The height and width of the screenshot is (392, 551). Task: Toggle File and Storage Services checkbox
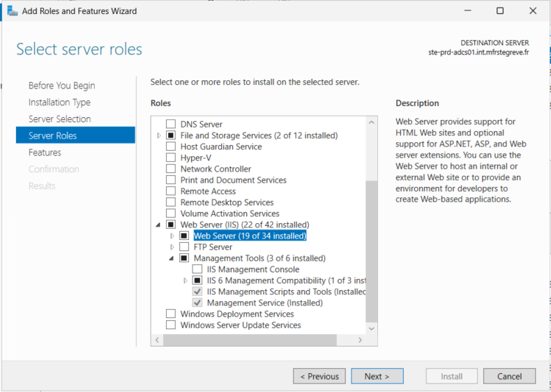[x=171, y=135]
